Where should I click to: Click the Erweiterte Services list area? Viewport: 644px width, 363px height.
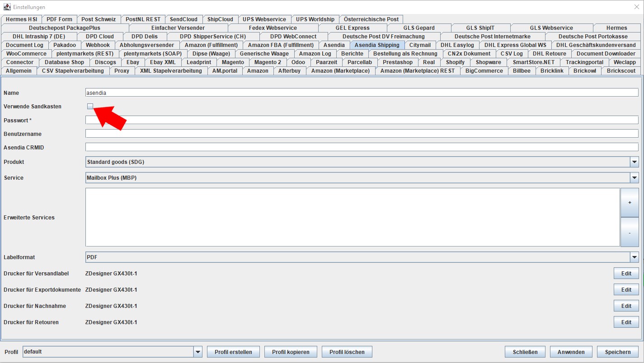[353, 217]
